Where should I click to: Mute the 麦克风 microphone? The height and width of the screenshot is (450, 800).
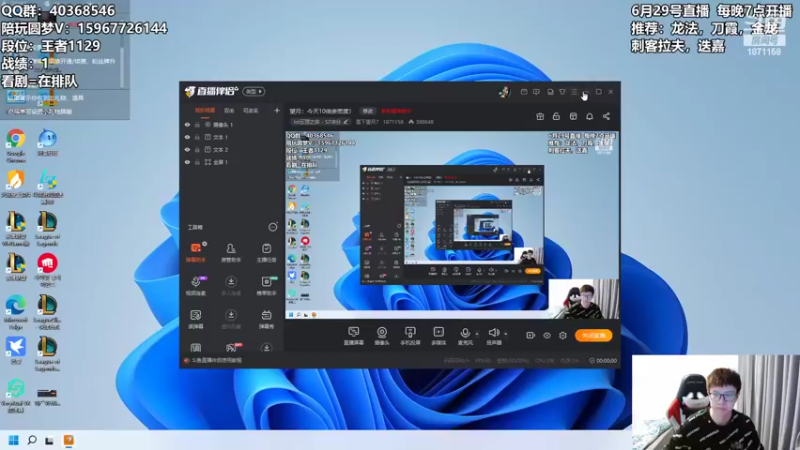[465, 336]
